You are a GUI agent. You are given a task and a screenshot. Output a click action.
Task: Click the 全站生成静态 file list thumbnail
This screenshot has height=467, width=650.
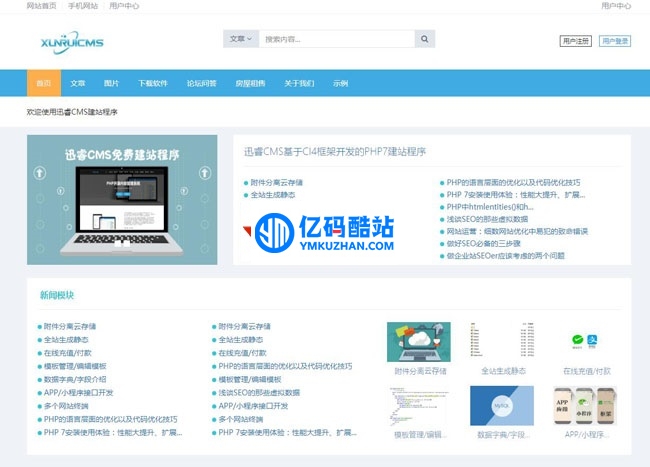pyautogui.click(x=502, y=339)
